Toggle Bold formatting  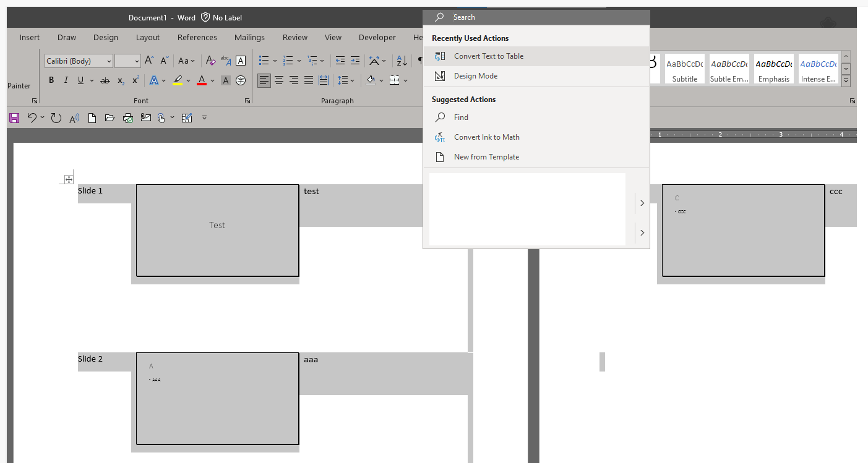51,80
